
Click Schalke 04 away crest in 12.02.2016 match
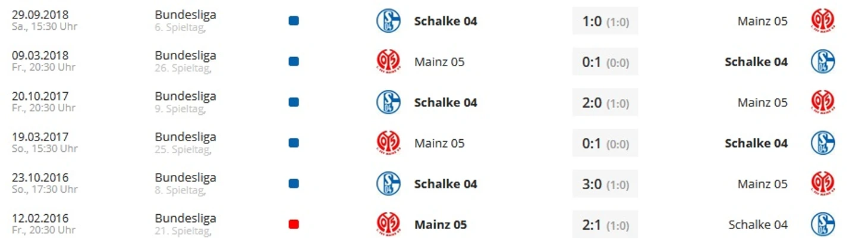point(823,224)
